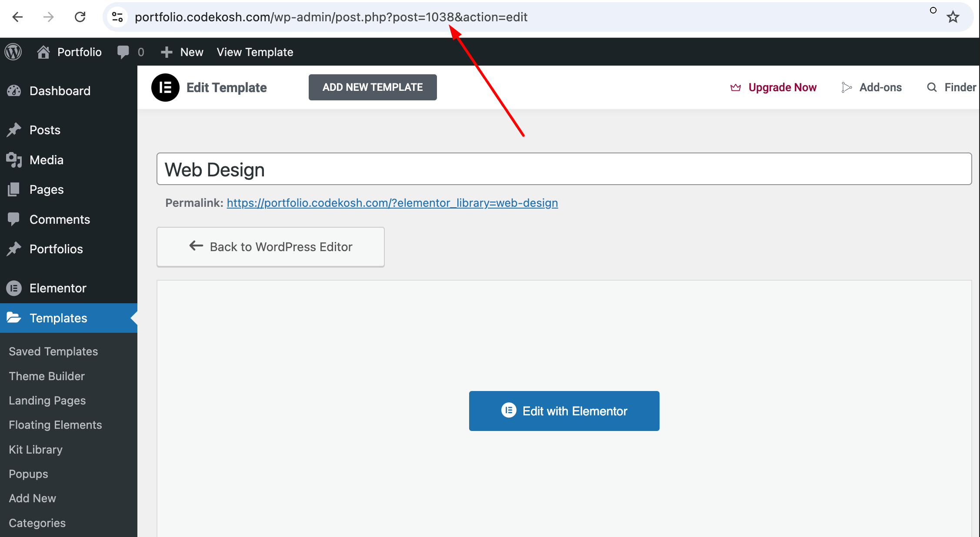Click Elementor icon inside Edit with Elementor button

(509, 411)
